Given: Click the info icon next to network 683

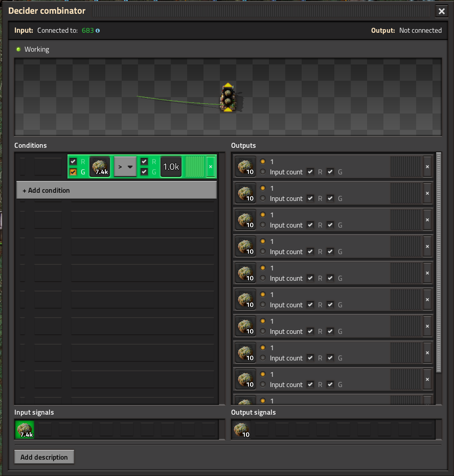Looking at the screenshot, I should point(98,31).
